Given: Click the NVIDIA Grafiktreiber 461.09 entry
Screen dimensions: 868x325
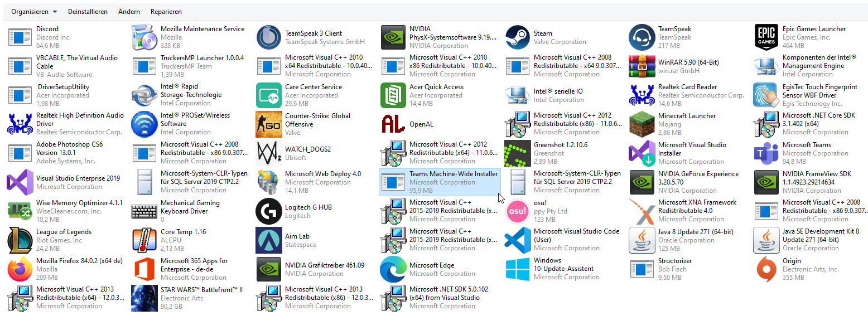Looking at the screenshot, I should 315,269.
